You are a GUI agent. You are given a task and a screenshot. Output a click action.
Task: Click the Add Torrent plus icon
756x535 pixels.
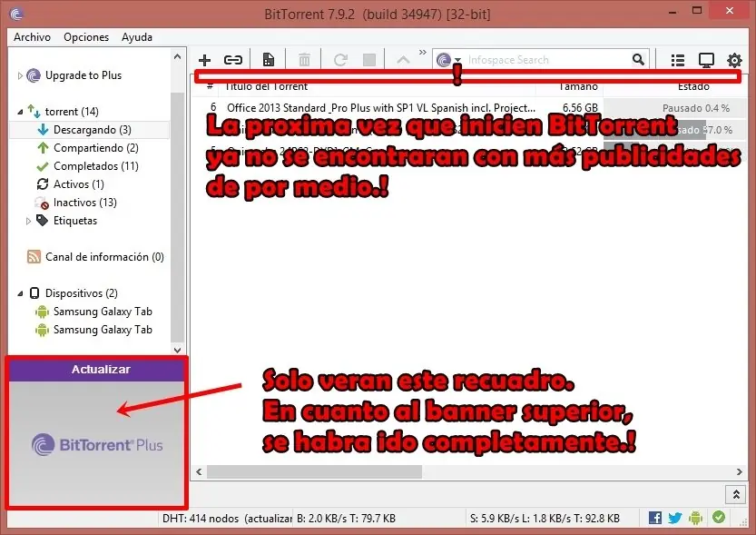(x=204, y=60)
